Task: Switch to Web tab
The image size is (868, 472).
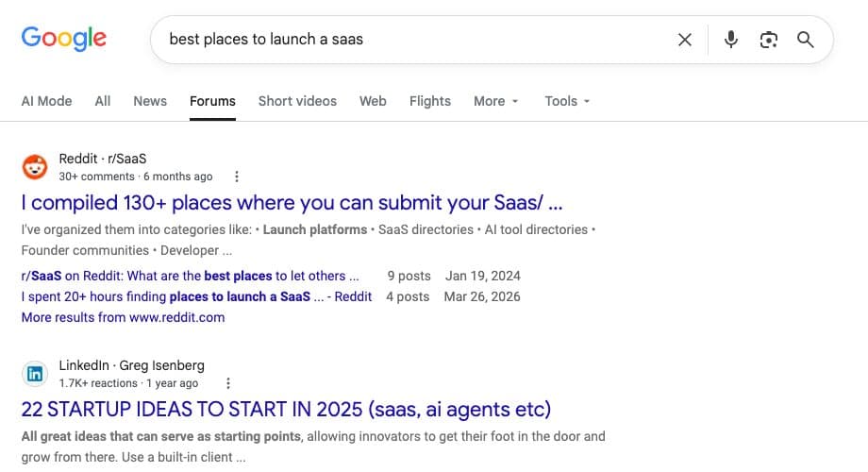Action: point(373,101)
